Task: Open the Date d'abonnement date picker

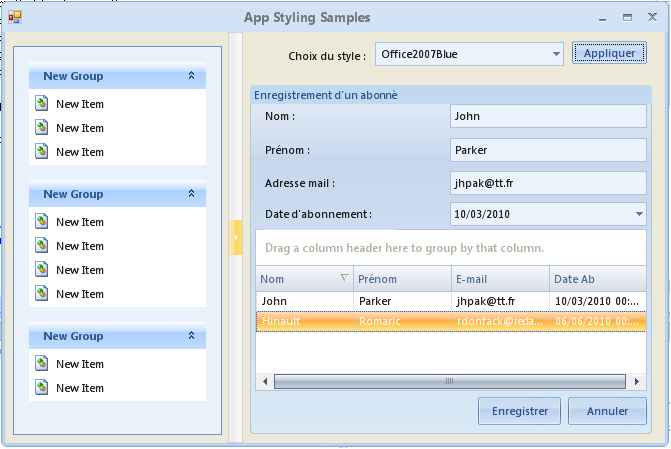Action: tap(639, 213)
